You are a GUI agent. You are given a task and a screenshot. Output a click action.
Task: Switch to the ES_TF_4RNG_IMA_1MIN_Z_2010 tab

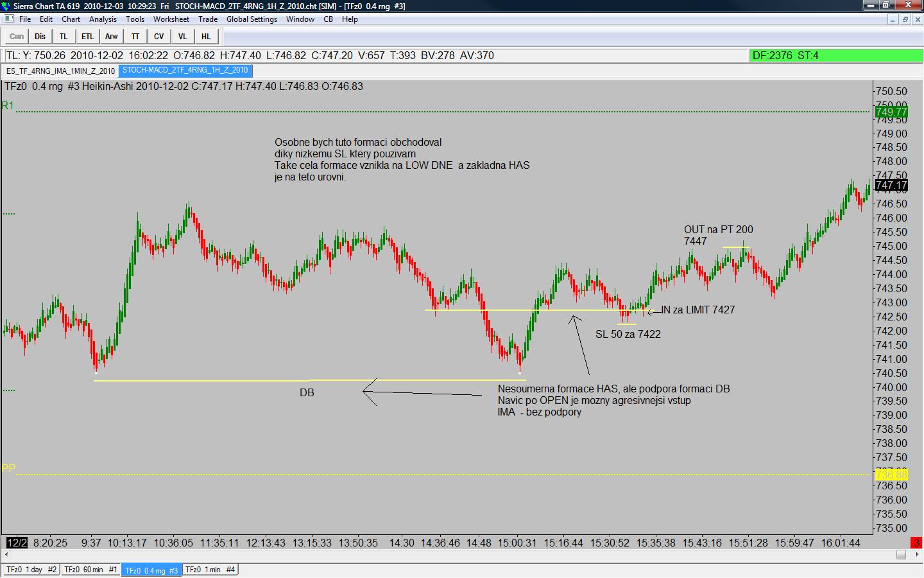click(x=61, y=71)
